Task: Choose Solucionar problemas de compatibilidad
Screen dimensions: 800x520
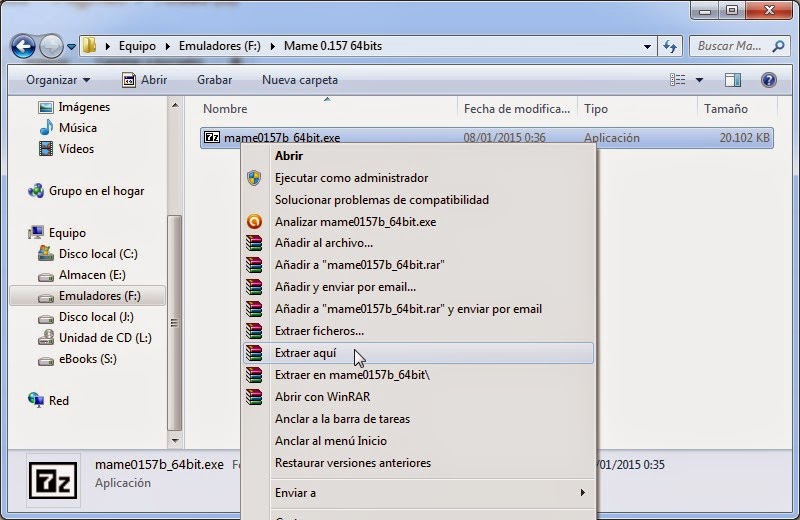Action: [x=418, y=200]
